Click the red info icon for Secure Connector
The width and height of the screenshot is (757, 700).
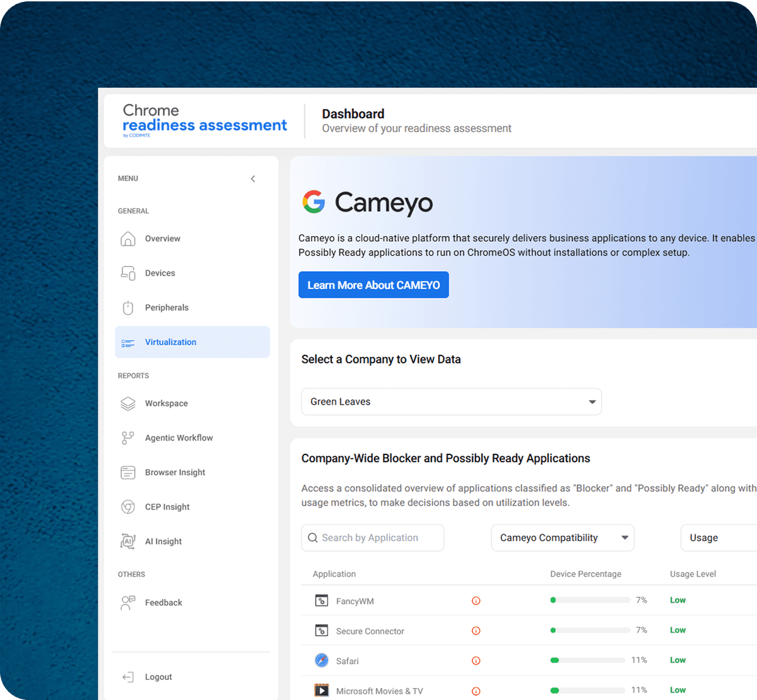coord(476,631)
